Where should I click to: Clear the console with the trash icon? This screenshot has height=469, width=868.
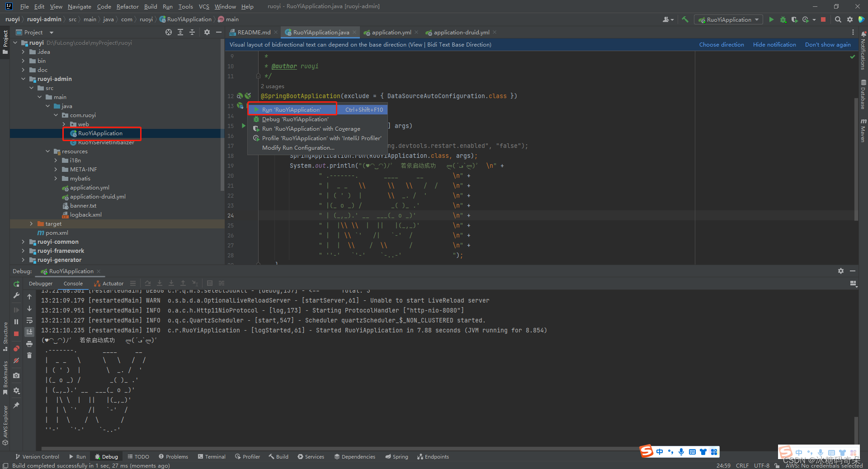coord(29,355)
